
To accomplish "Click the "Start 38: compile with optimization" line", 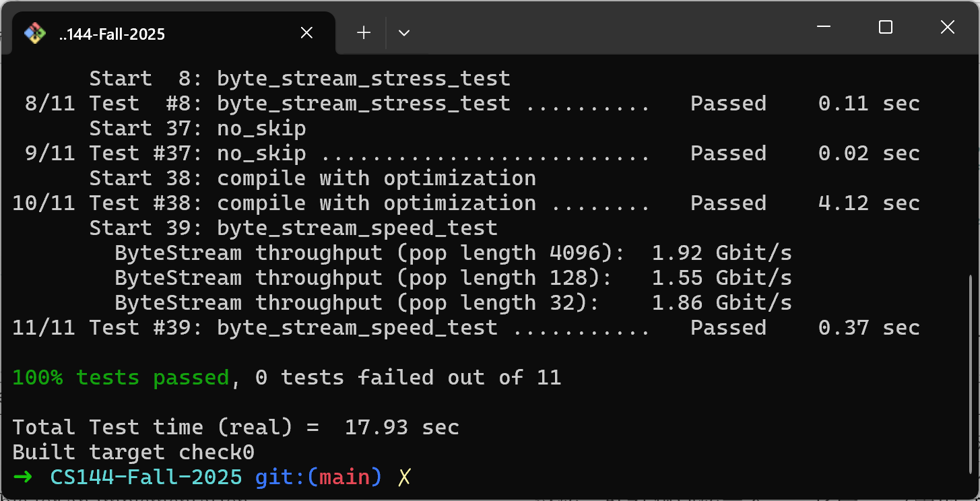I will [313, 178].
